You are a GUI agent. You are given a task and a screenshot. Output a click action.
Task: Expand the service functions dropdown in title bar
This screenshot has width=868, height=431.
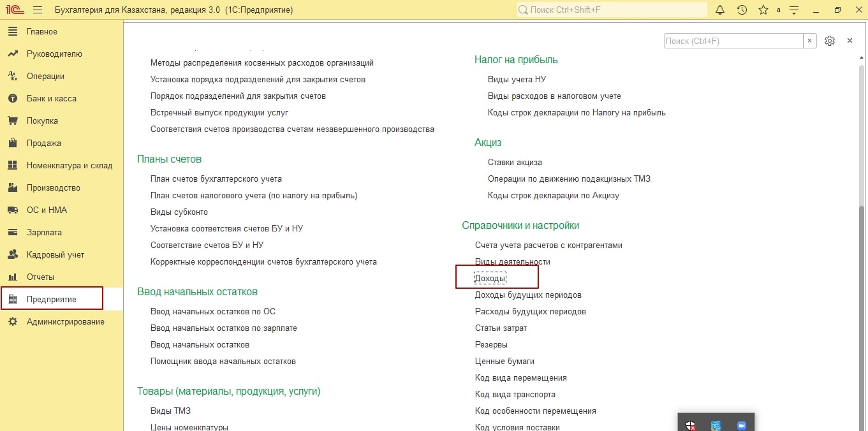click(794, 10)
